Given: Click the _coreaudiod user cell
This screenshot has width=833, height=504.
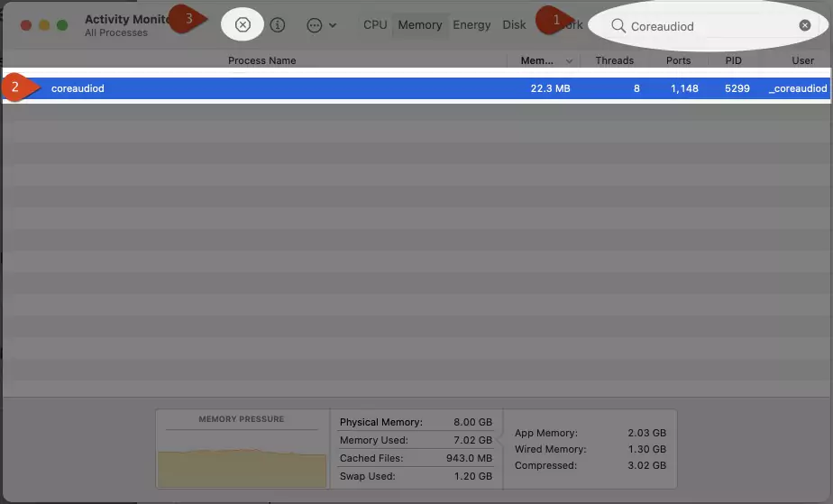Looking at the screenshot, I should pyautogui.click(x=798, y=88).
